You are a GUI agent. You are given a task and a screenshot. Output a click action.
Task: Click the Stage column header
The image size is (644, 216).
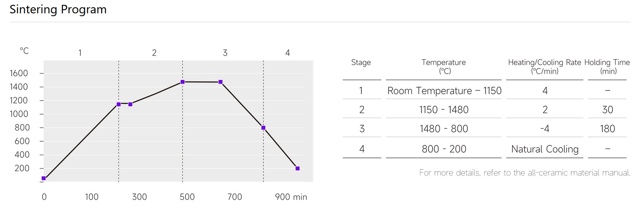[361, 62]
